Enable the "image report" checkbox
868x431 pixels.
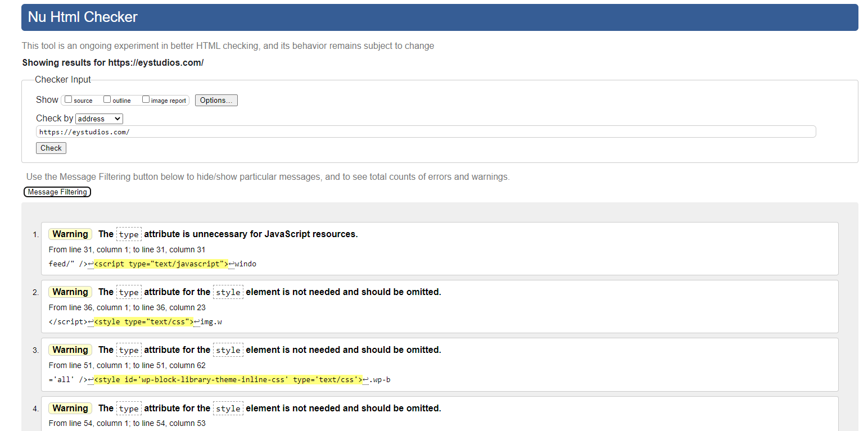pyautogui.click(x=146, y=99)
